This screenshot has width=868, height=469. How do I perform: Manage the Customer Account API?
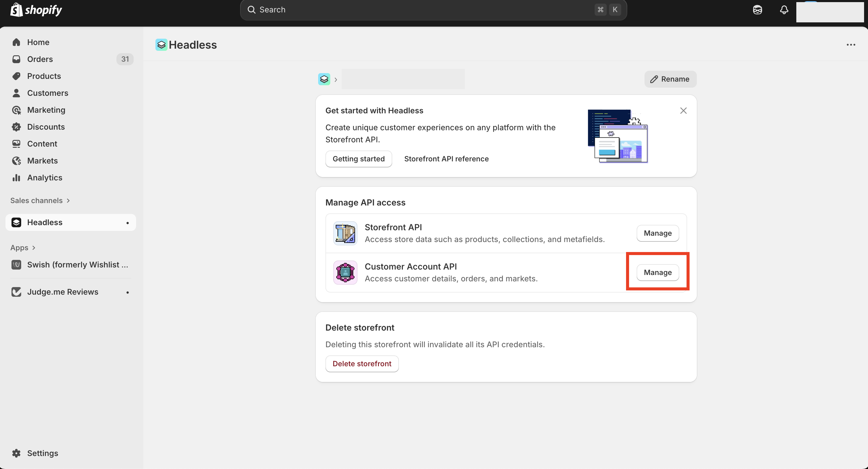pos(658,272)
